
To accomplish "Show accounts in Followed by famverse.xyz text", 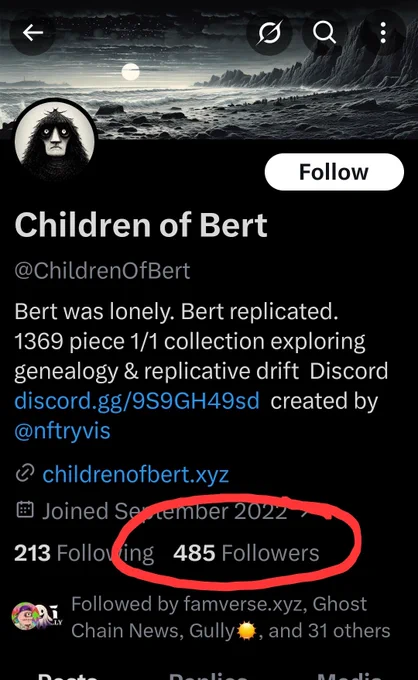I will 231,618.
